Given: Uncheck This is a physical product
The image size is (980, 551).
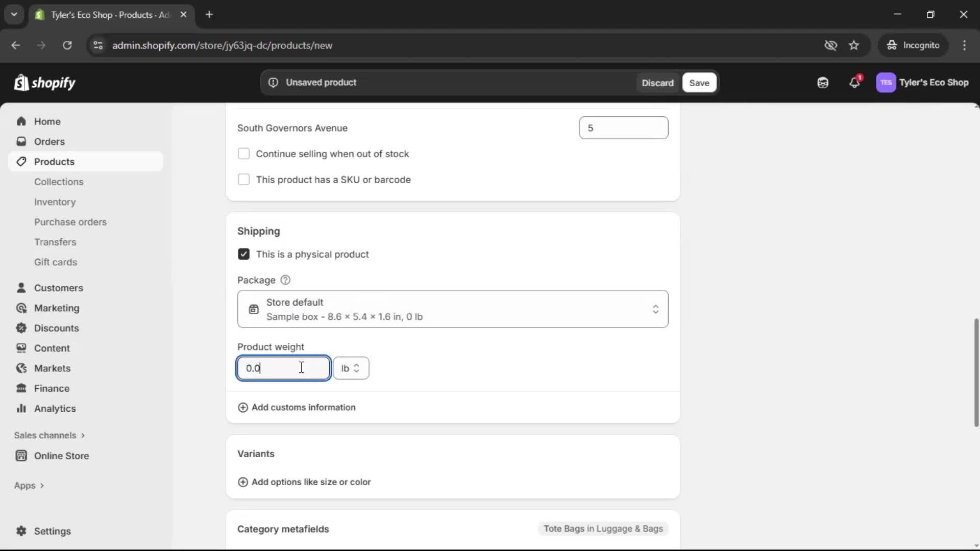Looking at the screenshot, I should (x=243, y=254).
